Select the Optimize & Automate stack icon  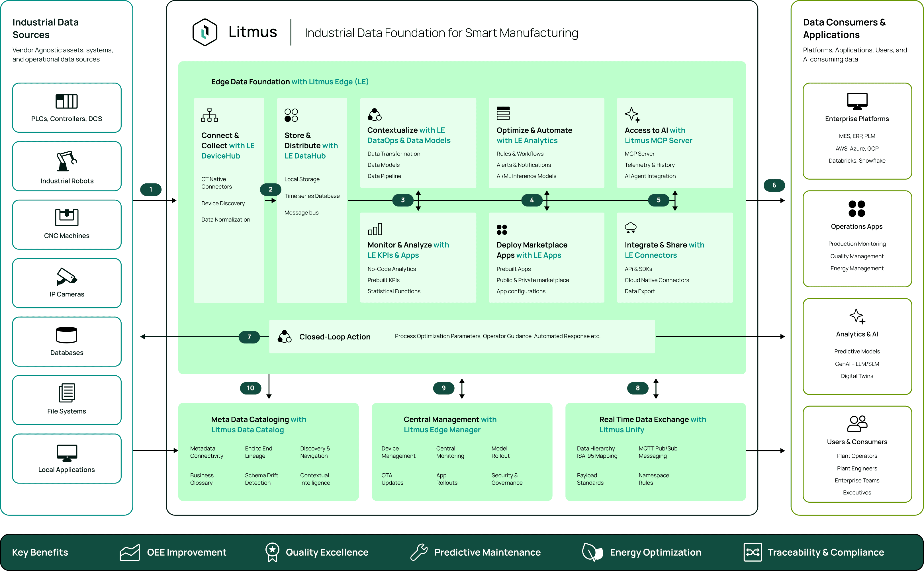pos(503,113)
